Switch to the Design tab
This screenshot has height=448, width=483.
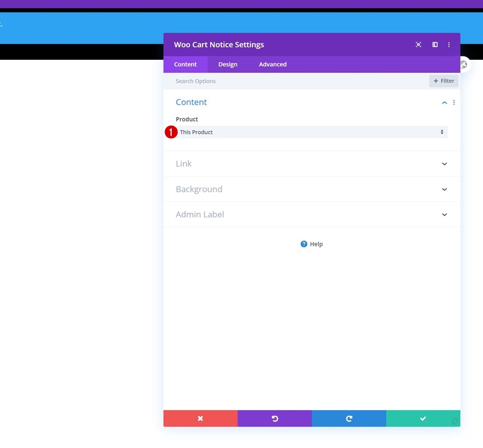[x=228, y=64]
